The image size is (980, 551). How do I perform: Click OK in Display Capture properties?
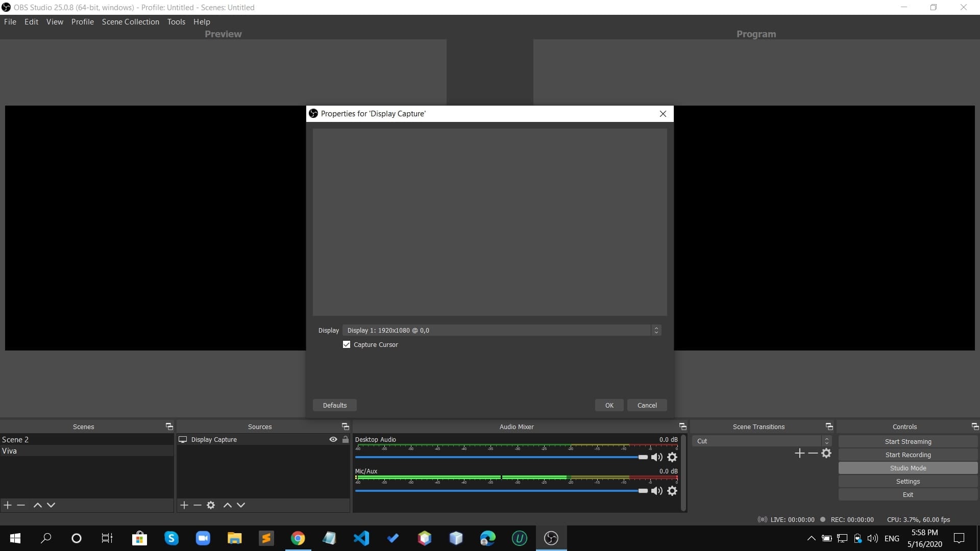click(609, 406)
